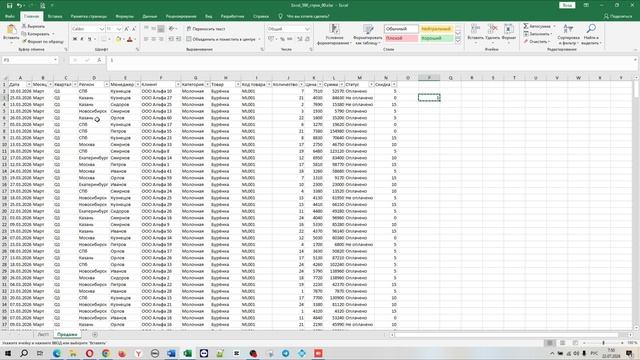Select the Продажи sheet tab
This screenshot has width=640, height=360.
coord(67,334)
